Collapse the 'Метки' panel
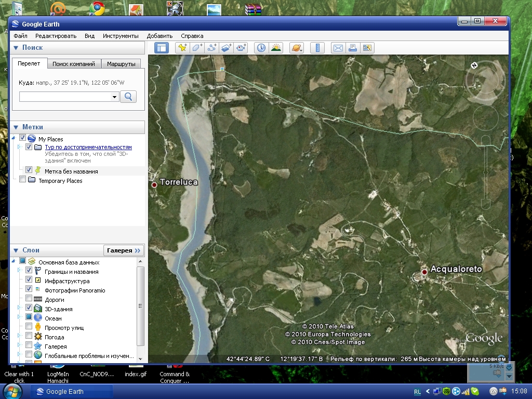This screenshot has height=399, width=532. click(16, 127)
